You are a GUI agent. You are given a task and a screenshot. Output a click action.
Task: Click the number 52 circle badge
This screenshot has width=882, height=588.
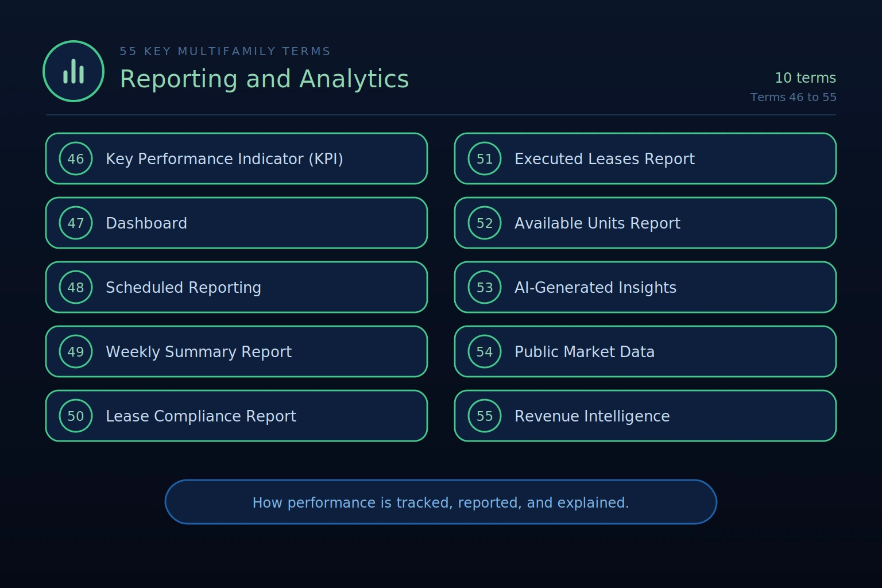485,223
